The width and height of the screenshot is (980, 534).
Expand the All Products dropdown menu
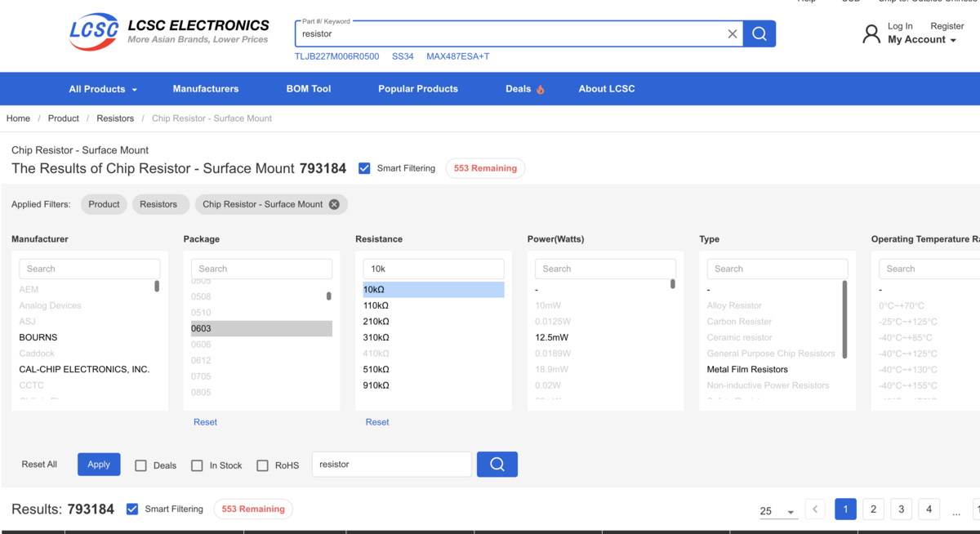click(x=103, y=89)
